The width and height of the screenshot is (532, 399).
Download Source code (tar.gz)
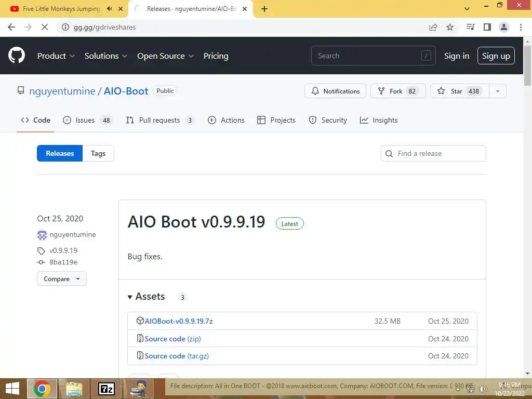tap(177, 356)
